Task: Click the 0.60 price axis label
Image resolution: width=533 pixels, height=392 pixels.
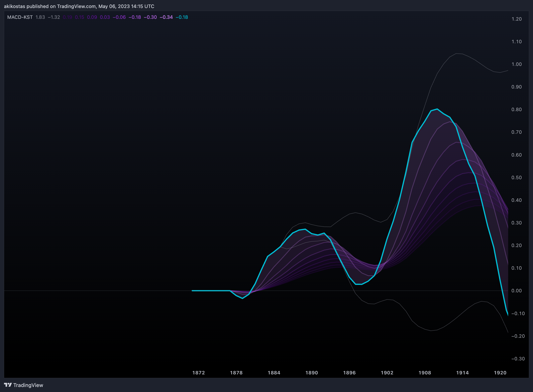Action: [517, 155]
